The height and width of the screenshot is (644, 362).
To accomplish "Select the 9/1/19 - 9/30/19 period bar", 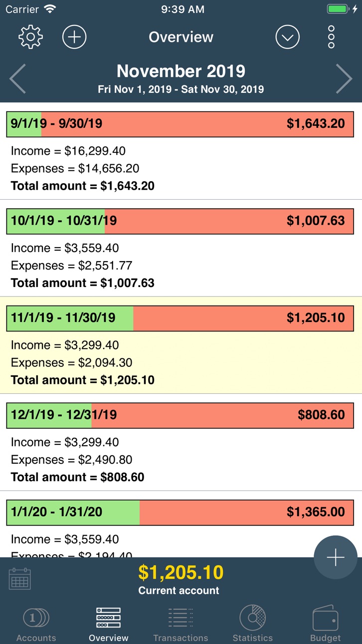I will (x=181, y=124).
